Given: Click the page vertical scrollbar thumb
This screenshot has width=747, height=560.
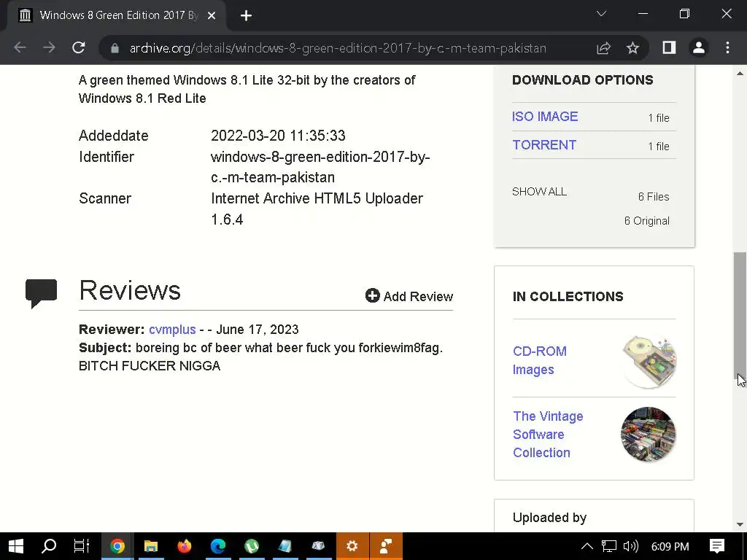Looking at the screenshot, I should click(740, 316).
